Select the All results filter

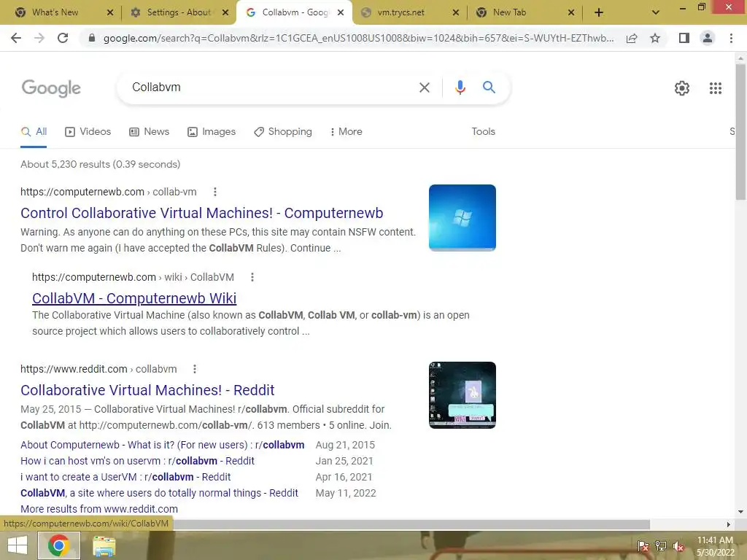click(x=34, y=132)
